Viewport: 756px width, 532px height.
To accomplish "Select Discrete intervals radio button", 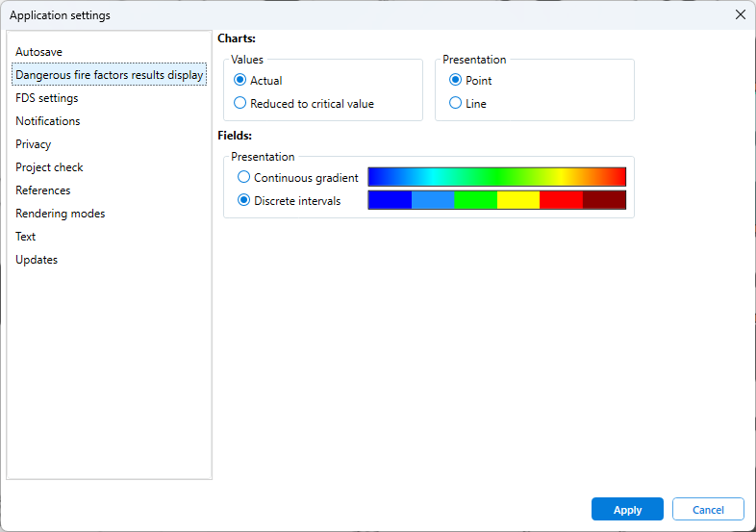I will point(244,201).
